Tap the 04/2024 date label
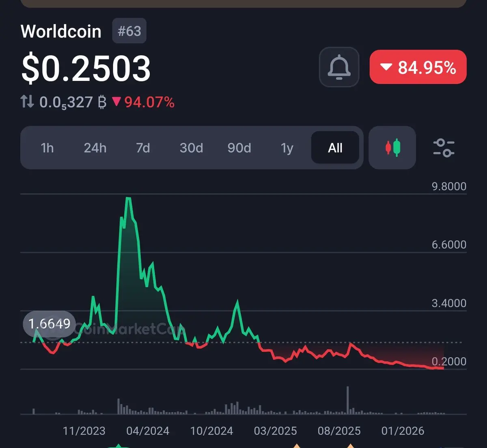 pyautogui.click(x=148, y=431)
